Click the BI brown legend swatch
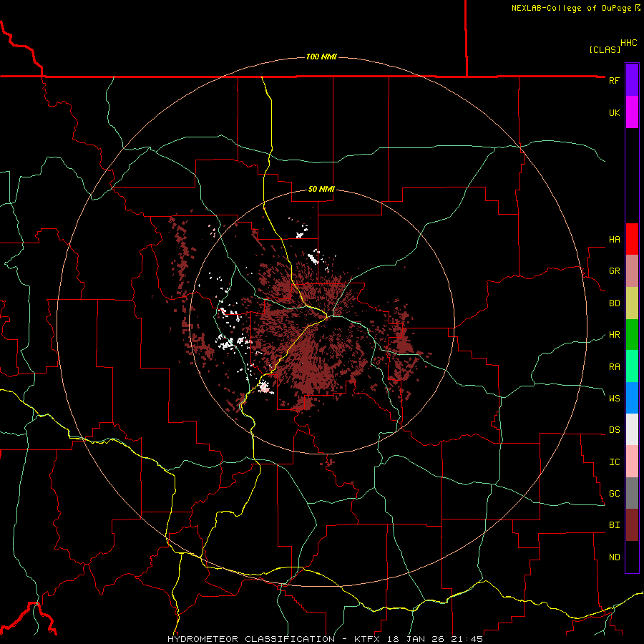644x644 pixels. 632,525
